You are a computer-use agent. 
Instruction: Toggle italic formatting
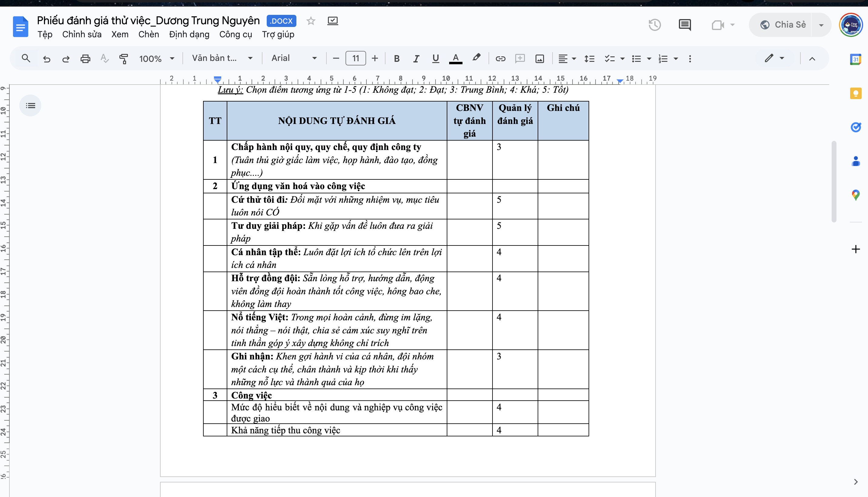(416, 59)
